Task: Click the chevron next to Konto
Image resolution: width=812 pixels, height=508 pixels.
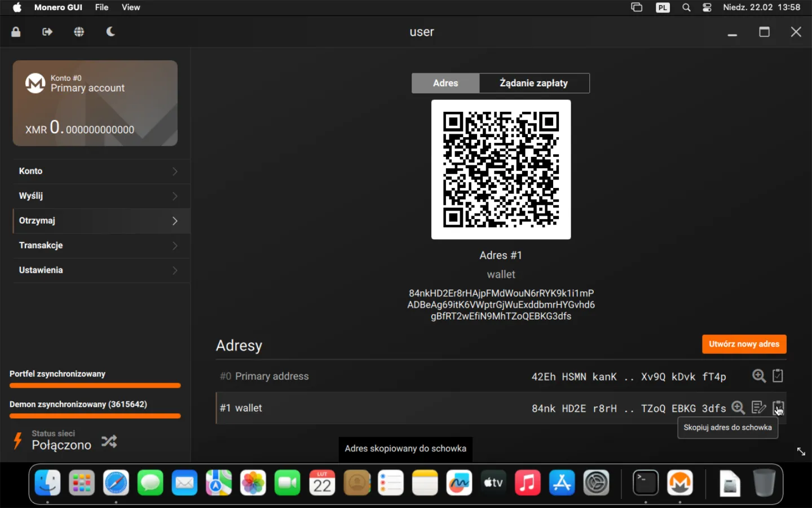Action: tap(175, 171)
